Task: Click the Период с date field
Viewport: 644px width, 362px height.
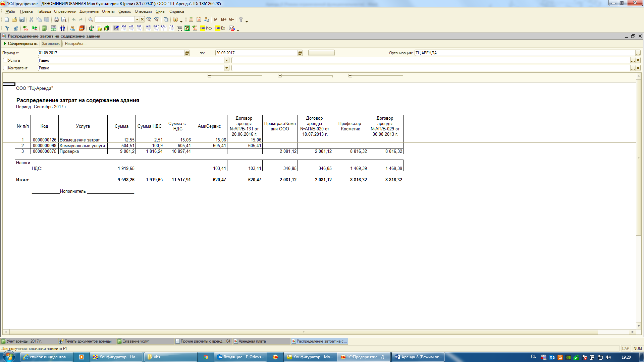Action: click(x=111, y=53)
